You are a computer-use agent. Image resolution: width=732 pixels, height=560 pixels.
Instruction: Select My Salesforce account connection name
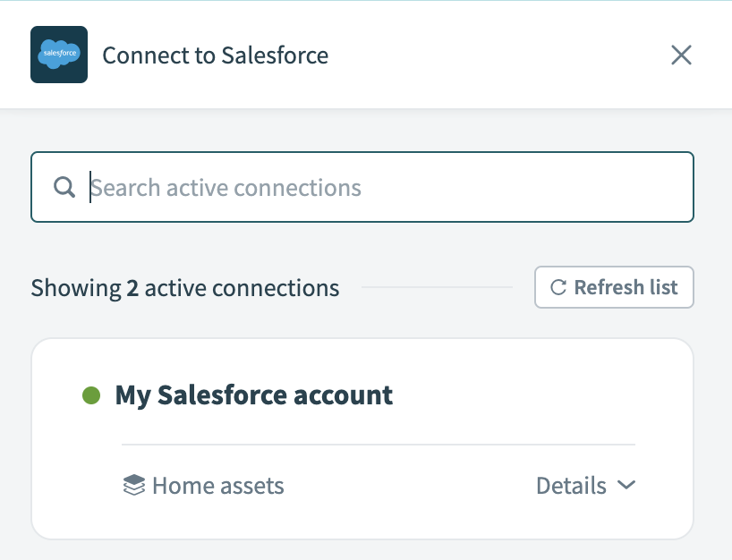254,395
